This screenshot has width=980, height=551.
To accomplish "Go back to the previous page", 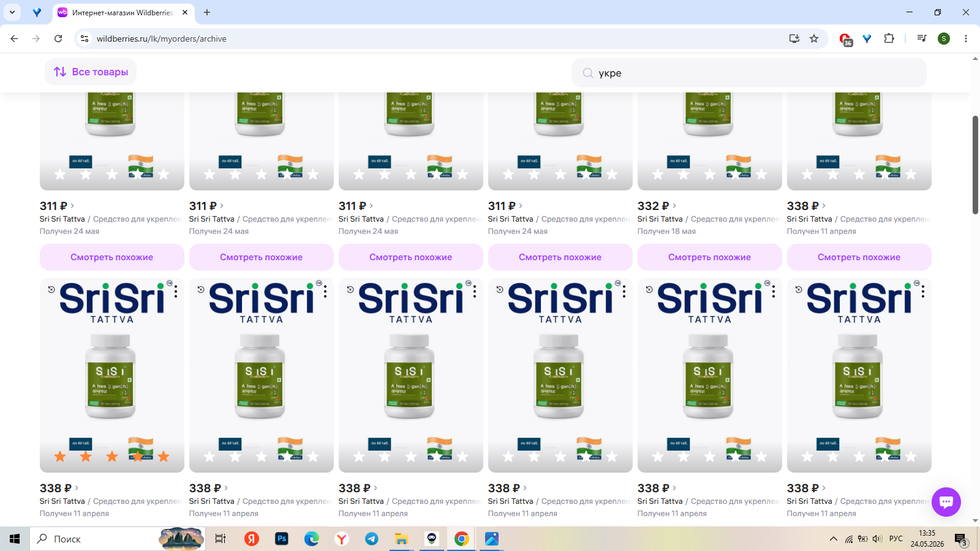I will click(14, 39).
